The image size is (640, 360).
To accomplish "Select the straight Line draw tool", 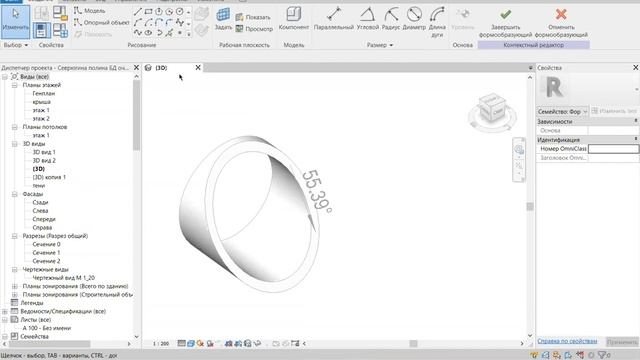I will click(138, 11).
